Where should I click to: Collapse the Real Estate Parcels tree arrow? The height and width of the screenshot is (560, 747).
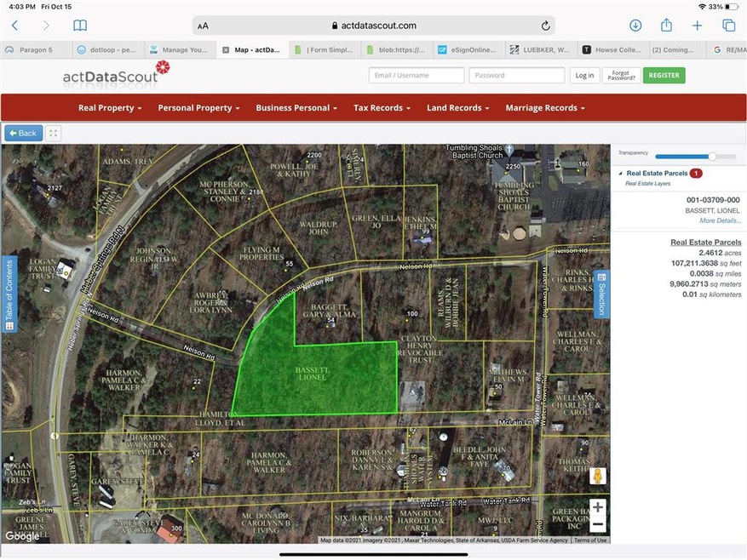[x=620, y=174]
